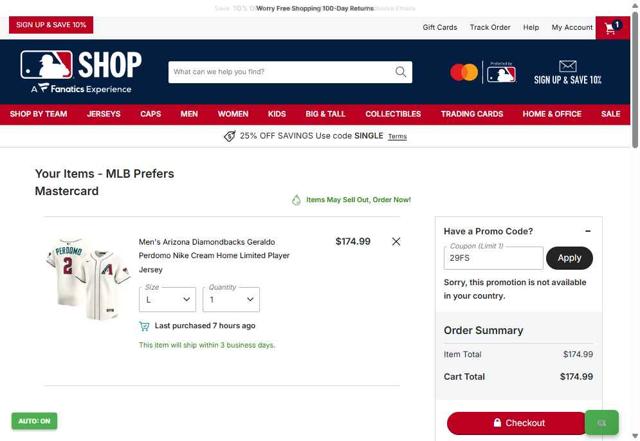
Task: Click the savings tag icon
Action: tap(229, 136)
